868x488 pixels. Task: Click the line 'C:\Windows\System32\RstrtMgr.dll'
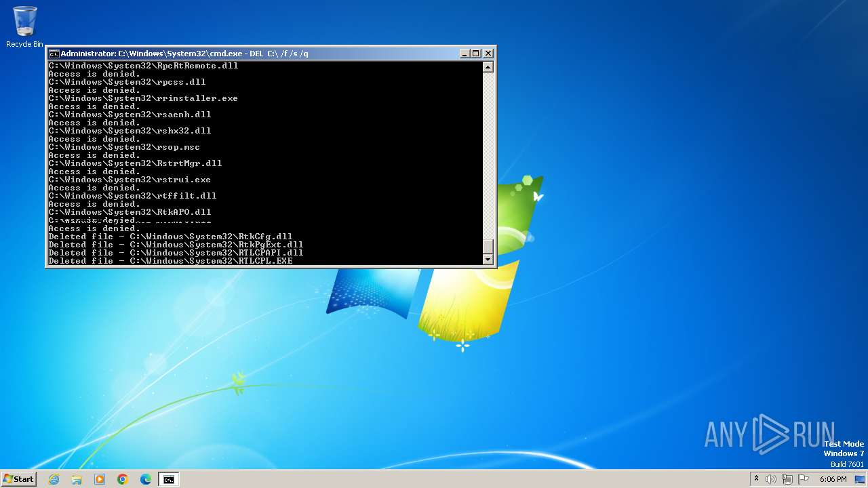135,163
